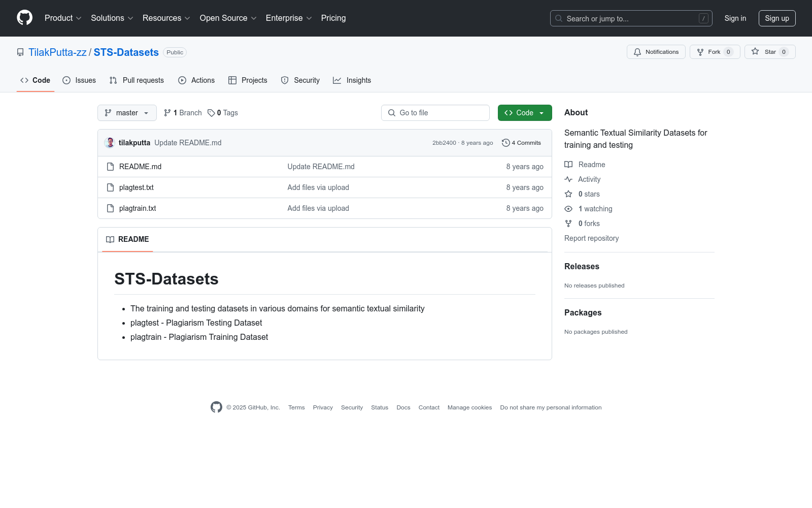Open the README.md file
The image size is (812, 508).
coord(140,167)
